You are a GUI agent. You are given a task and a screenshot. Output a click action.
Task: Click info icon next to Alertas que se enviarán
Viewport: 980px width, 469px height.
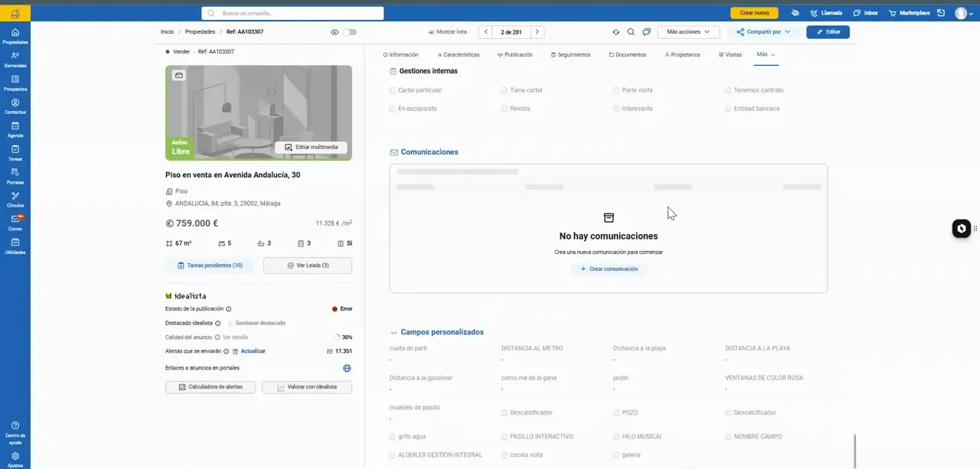click(x=226, y=351)
